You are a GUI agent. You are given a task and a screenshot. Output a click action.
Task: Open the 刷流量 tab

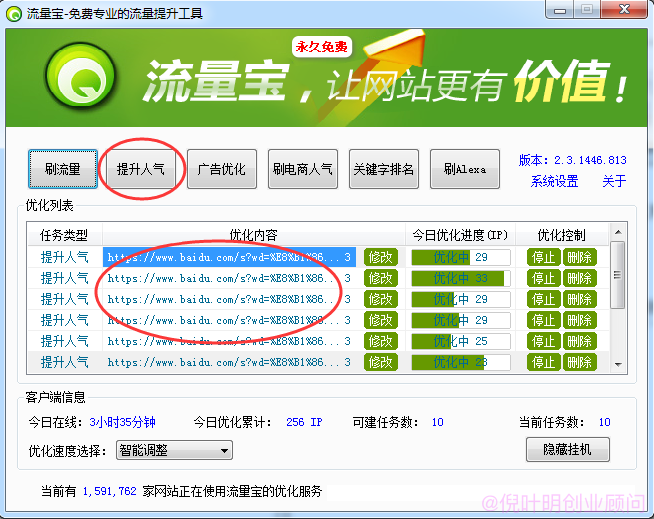pos(63,169)
